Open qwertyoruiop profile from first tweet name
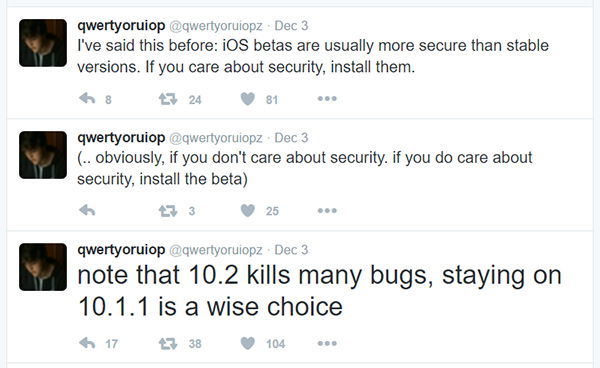Viewport: 600px width, 368px height. pos(121,26)
